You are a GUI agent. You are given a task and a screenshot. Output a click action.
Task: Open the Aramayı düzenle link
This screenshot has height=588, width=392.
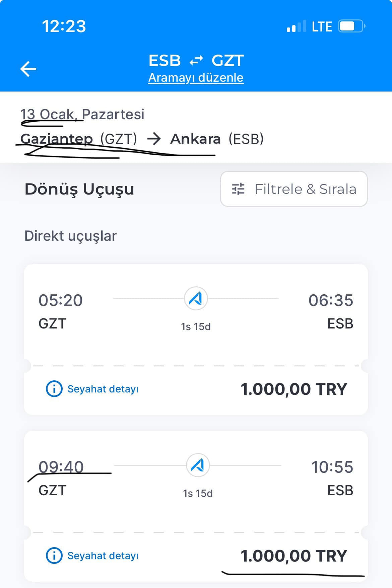coord(196,78)
